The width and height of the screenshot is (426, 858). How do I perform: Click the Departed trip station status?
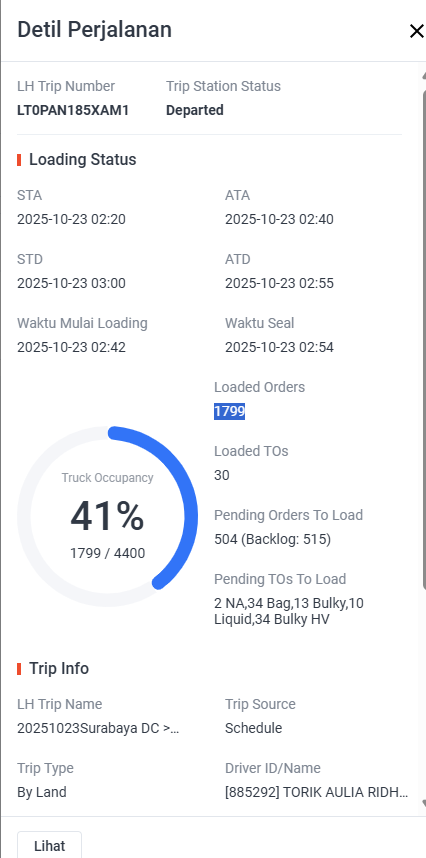[195, 110]
